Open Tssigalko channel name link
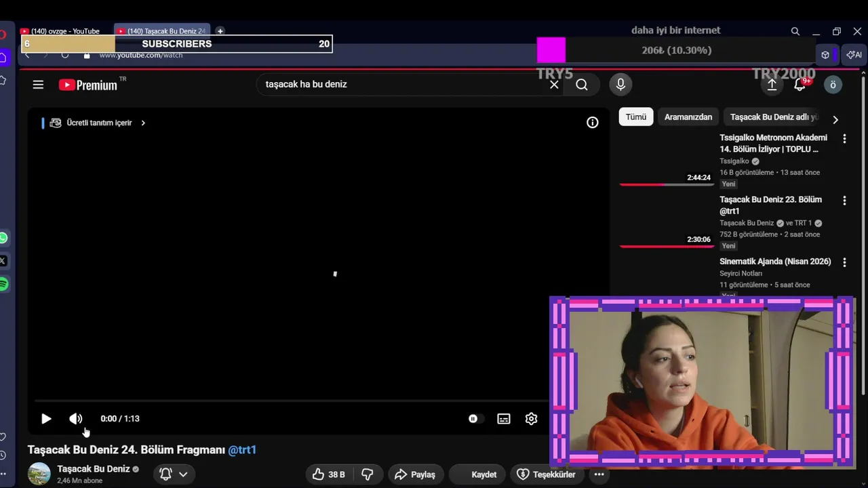Image resolution: width=868 pixels, height=488 pixels. tap(734, 161)
